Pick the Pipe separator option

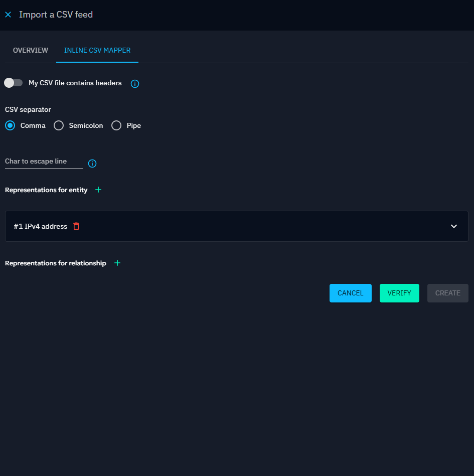[116, 126]
